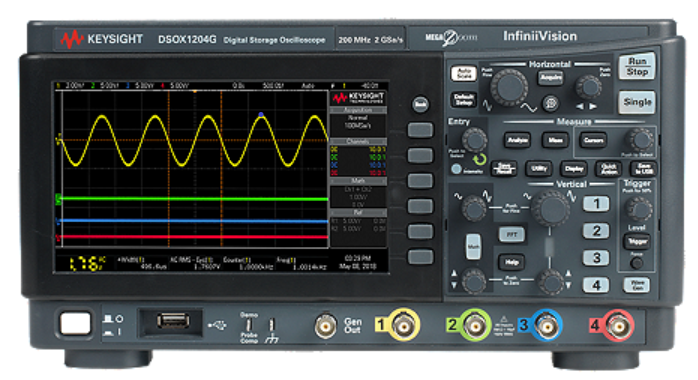The image size is (698, 380).
Task: Click the math position knob below Math key
Action: point(474,281)
